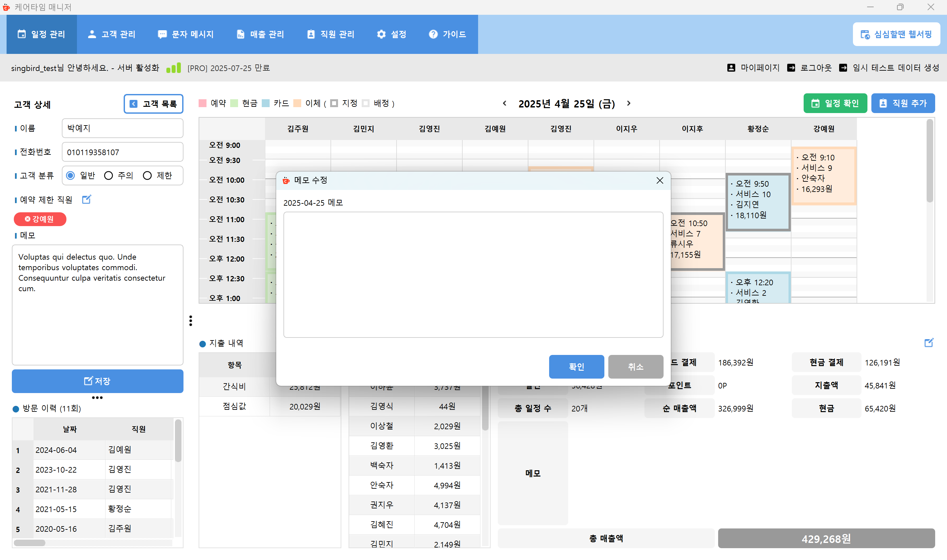This screenshot has width=947, height=560.
Task: Toggle the 지정 checkbox in the legend
Action: (x=334, y=104)
